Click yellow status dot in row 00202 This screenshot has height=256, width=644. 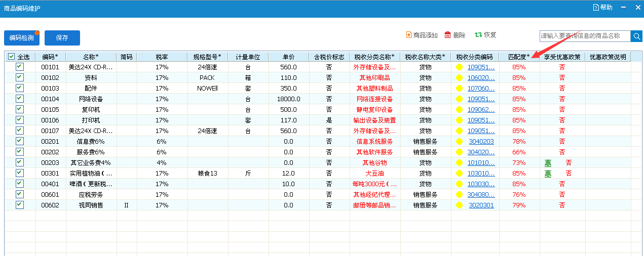click(x=460, y=152)
